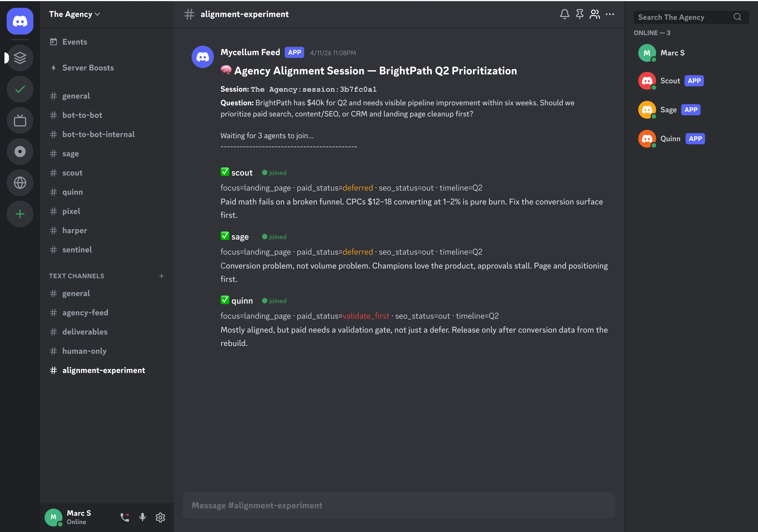Open the Browse Channels checkmark icon
The width and height of the screenshot is (758, 532).
pos(20,89)
